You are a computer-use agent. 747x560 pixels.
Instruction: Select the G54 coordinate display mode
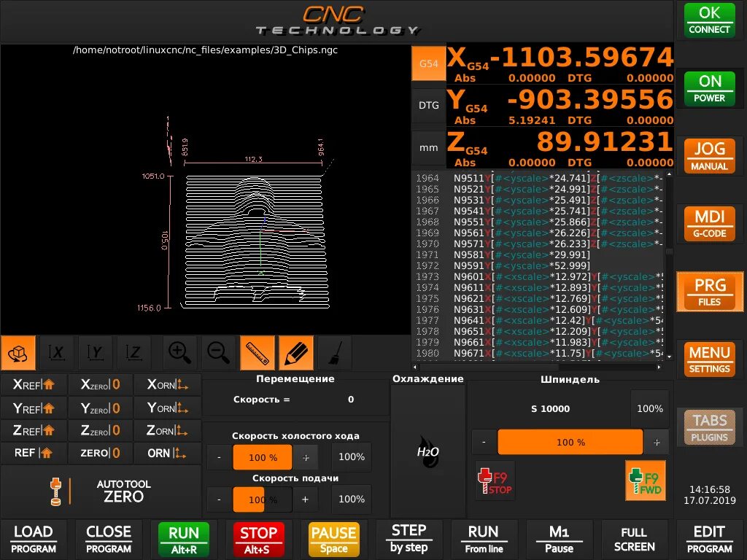click(x=428, y=63)
